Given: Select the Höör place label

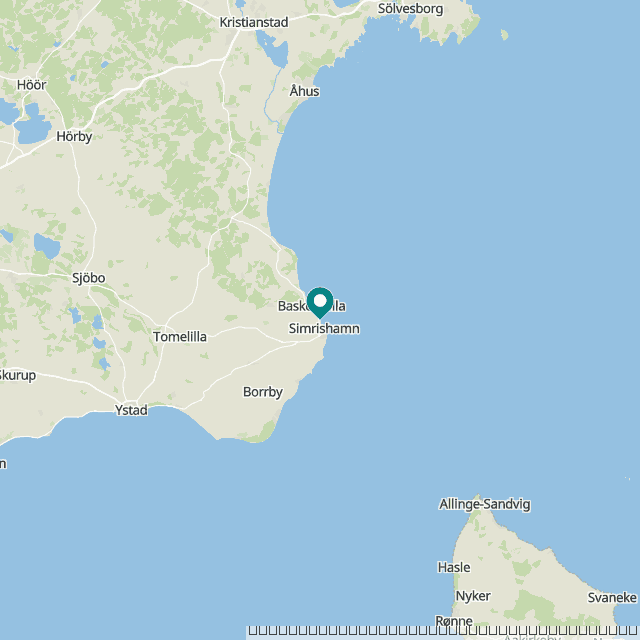Looking at the screenshot, I should point(32,85).
